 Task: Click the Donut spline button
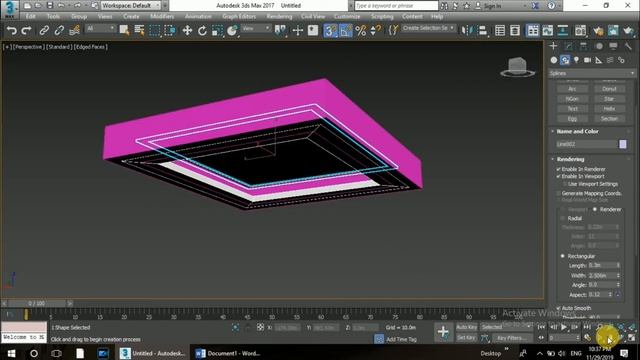[609, 89]
